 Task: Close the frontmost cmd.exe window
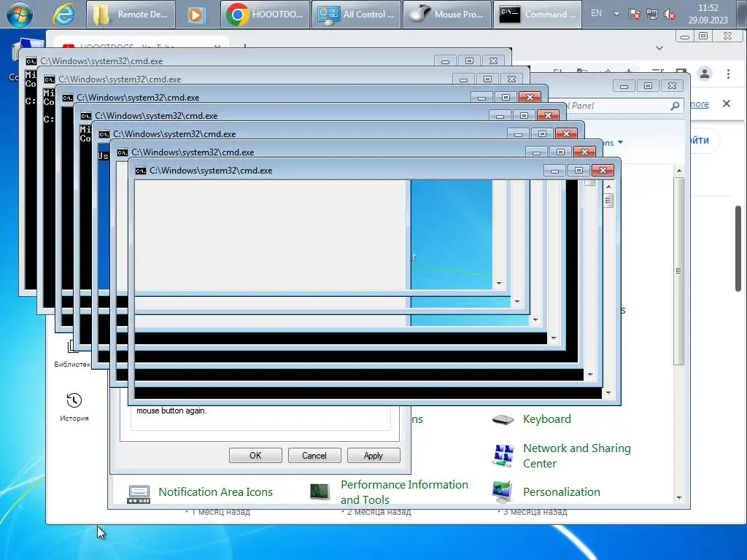(x=603, y=171)
